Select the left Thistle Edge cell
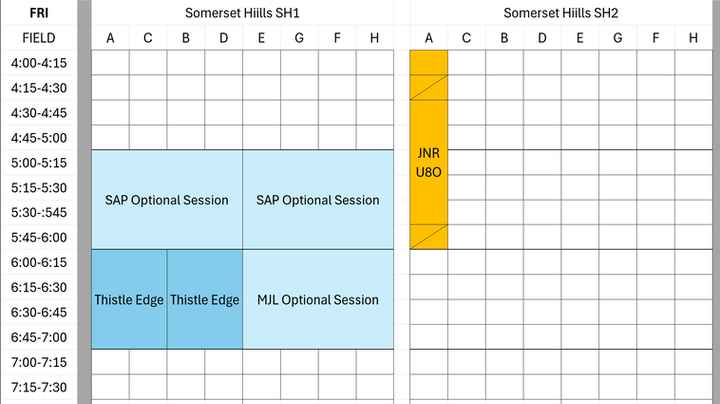This screenshot has width=720, height=404. [129, 299]
